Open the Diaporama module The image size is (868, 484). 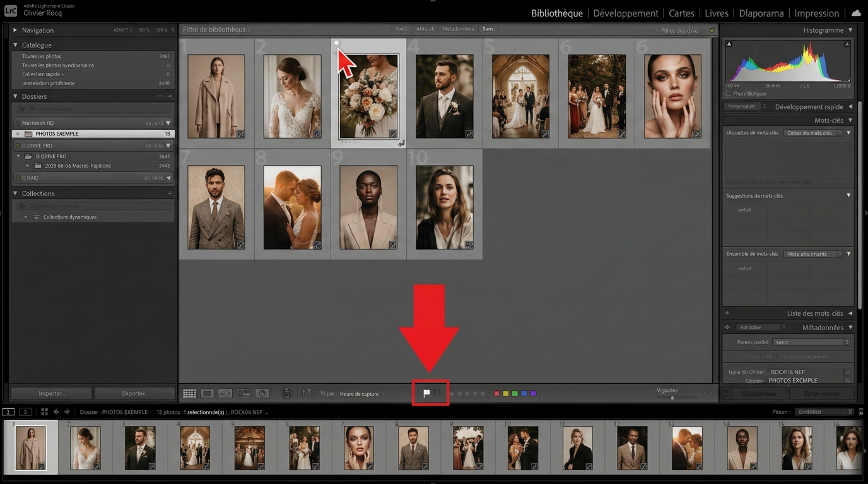(x=761, y=13)
